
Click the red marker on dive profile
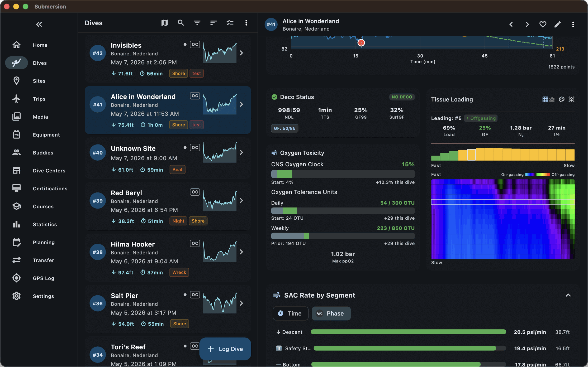pyautogui.click(x=361, y=43)
